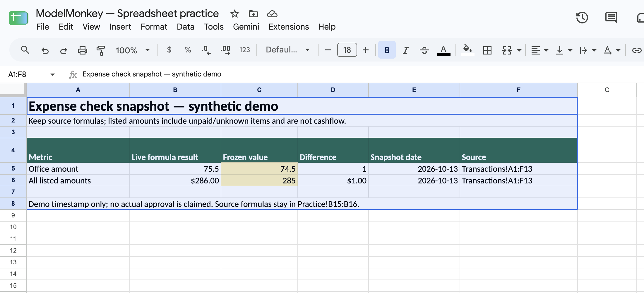This screenshot has width=644, height=293.
Task: Open vertical align dropdown
Action: point(563,50)
